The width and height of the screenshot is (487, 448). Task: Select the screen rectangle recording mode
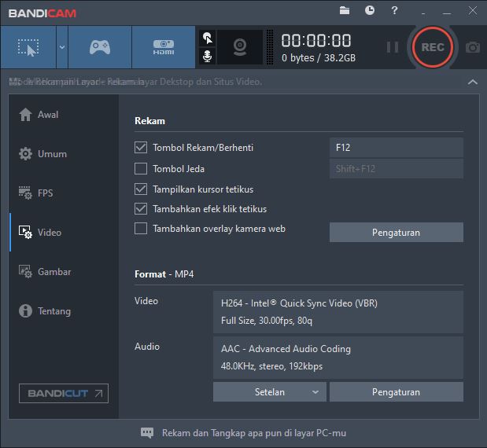(x=28, y=47)
